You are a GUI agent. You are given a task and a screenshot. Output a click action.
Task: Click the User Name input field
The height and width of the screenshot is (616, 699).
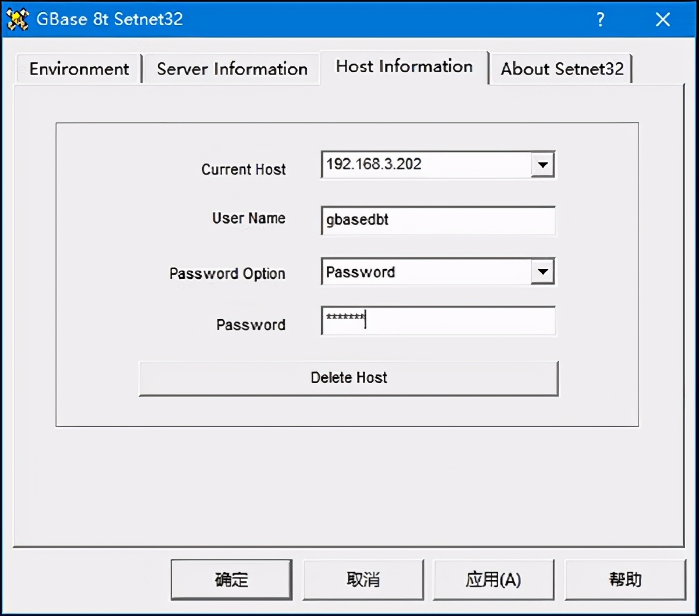[438, 220]
